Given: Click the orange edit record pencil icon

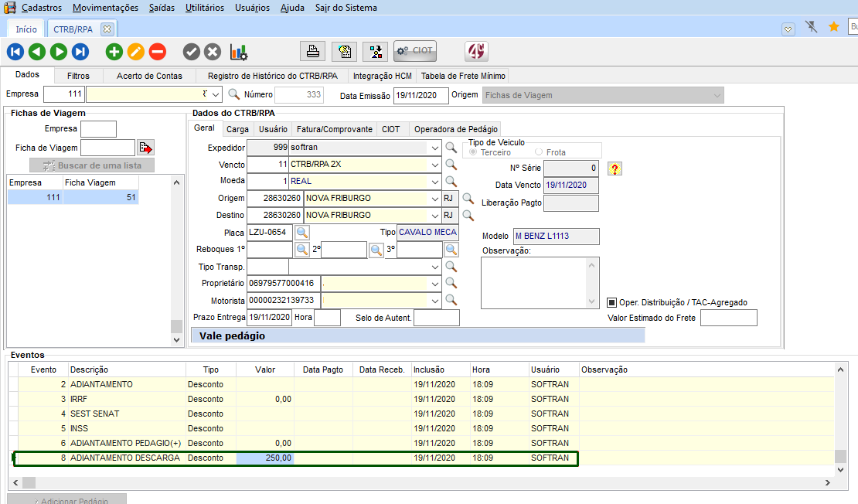Looking at the screenshot, I should pyautogui.click(x=136, y=52).
